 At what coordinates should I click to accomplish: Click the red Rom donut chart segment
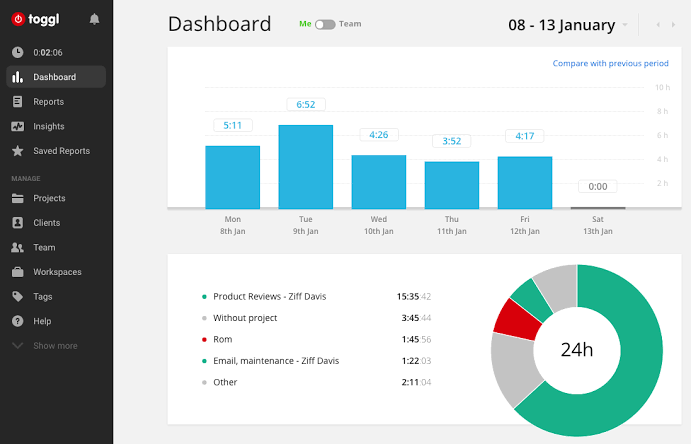click(x=516, y=317)
